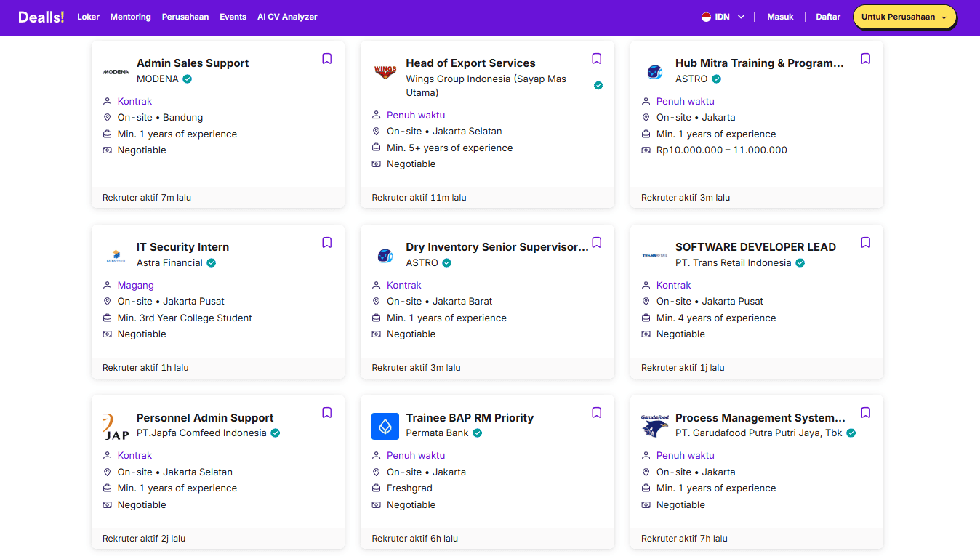Click the Wings Group Indonesia company name
Image resolution: width=980 pixels, height=559 pixels.
click(486, 86)
